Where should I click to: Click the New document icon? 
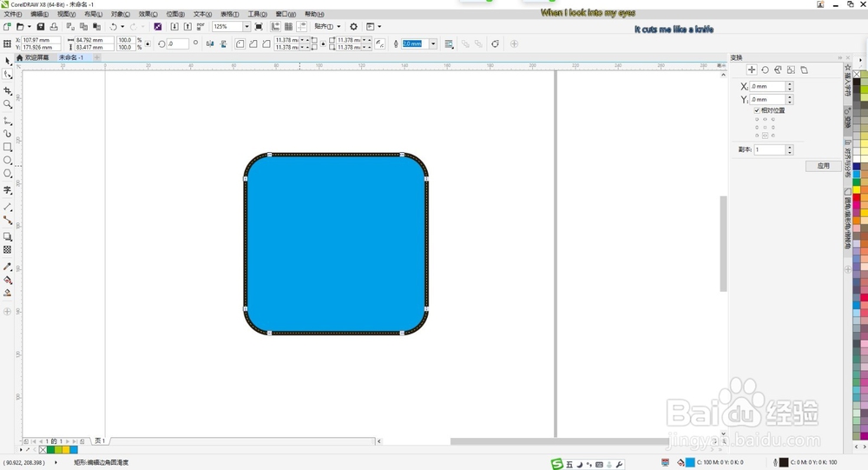pos(7,27)
